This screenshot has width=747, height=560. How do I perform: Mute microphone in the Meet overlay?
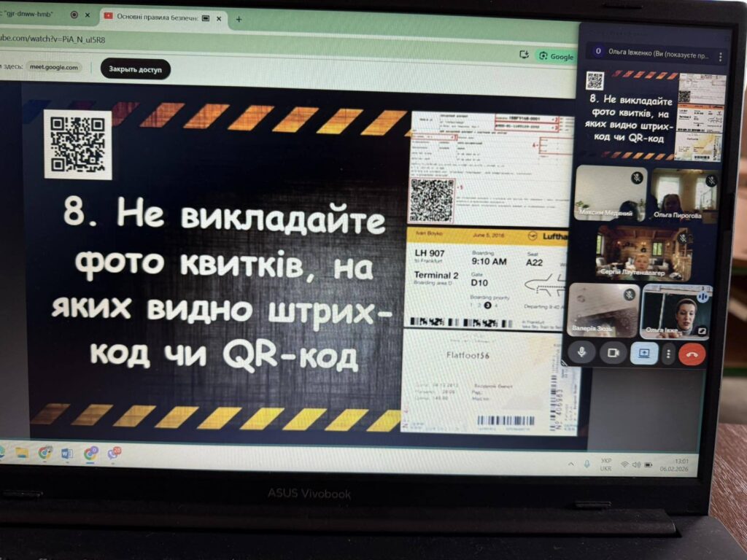pos(581,352)
